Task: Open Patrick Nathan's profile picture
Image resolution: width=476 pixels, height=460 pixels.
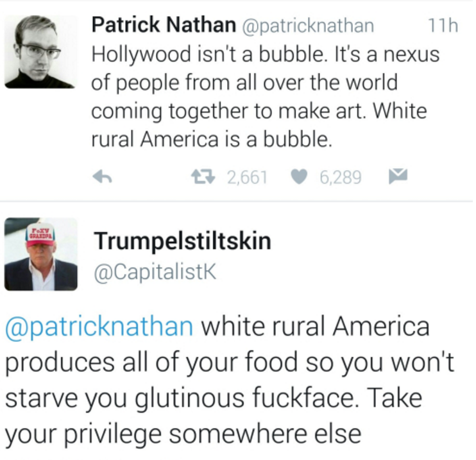Action: coord(40,52)
